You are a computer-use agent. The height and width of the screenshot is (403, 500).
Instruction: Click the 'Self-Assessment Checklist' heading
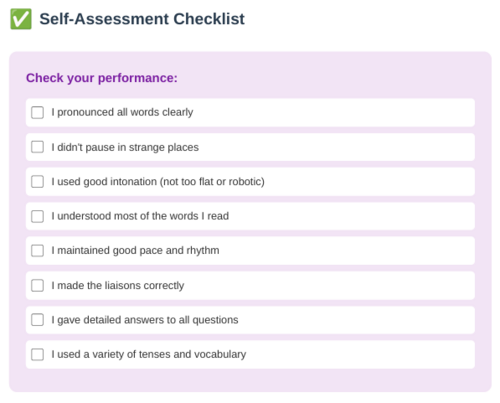[142, 19]
